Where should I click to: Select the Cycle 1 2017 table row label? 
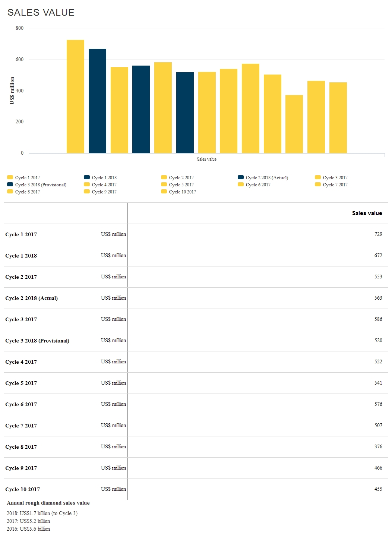coord(21,234)
